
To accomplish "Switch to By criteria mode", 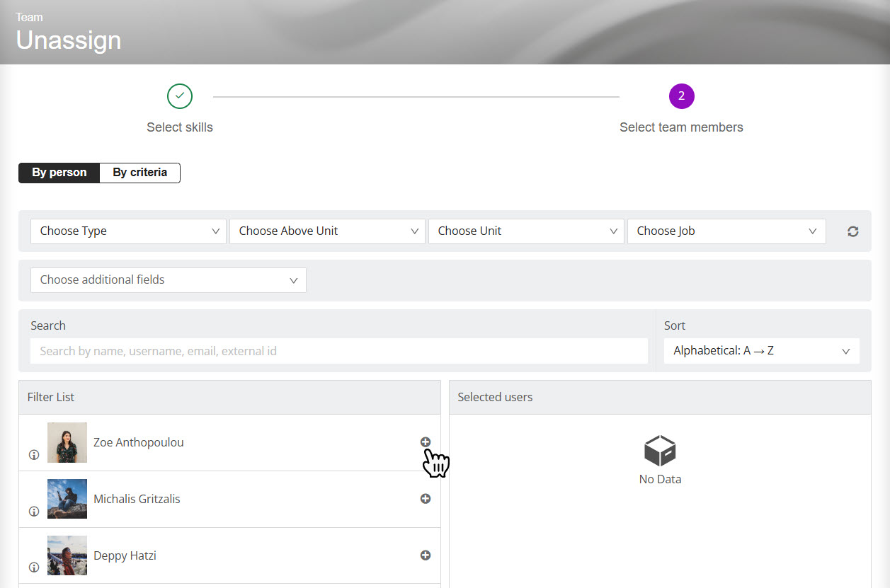I will click(x=140, y=173).
